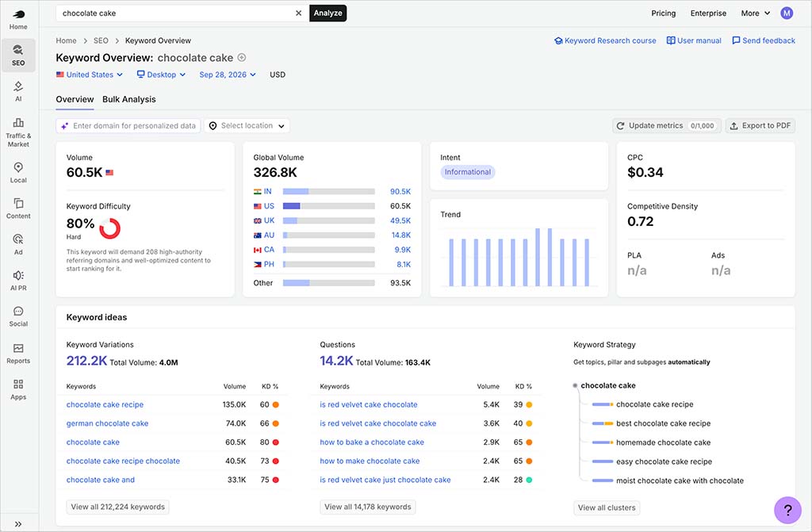Viewport: 812px width, 532px height.
Task: Open chocolate cake and keyword link
Action: coord(101,480)
